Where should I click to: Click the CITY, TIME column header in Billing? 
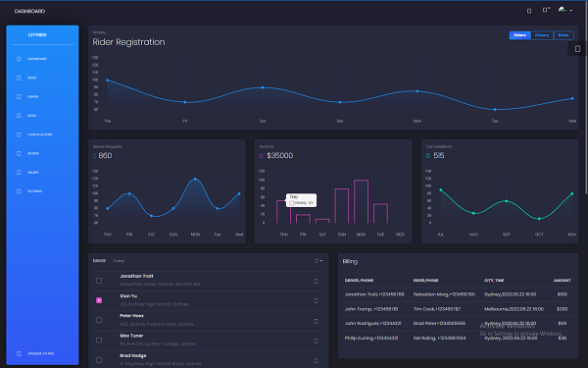494,281
